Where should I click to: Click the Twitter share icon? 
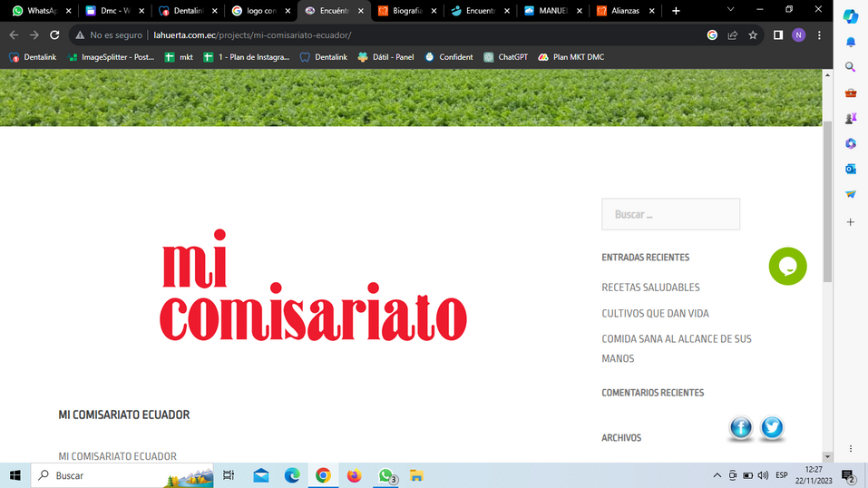(x=772, y=428)
